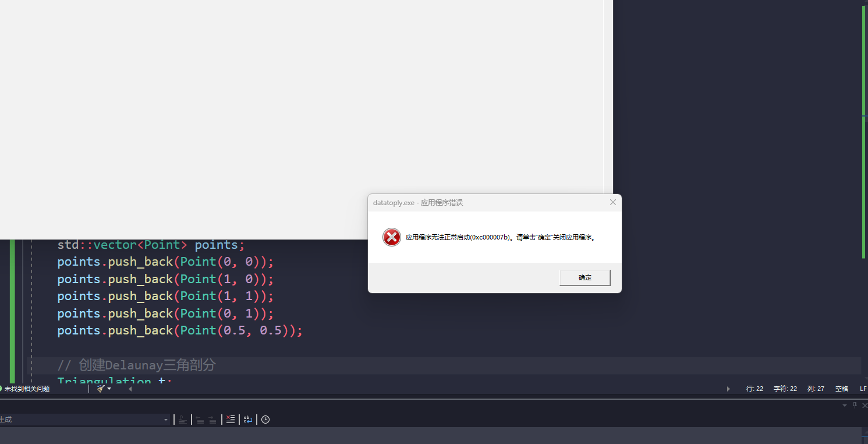This screenshot has height=444, width=868.
Task: Click the LF line ending indicator
Action: (x=863, y=389)
